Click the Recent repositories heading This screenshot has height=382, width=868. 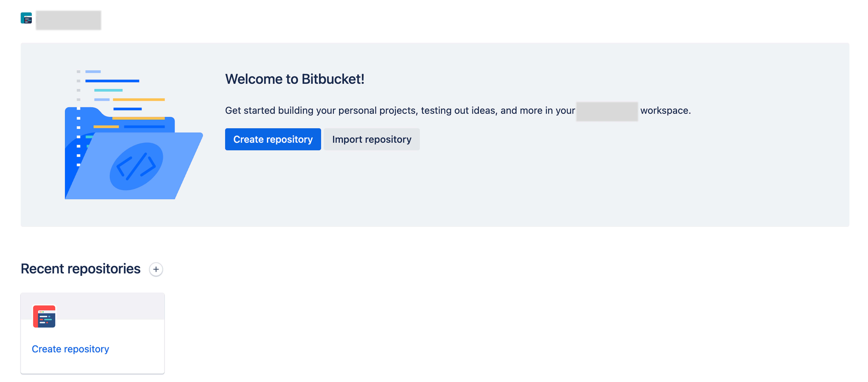(x=80, y=269)
